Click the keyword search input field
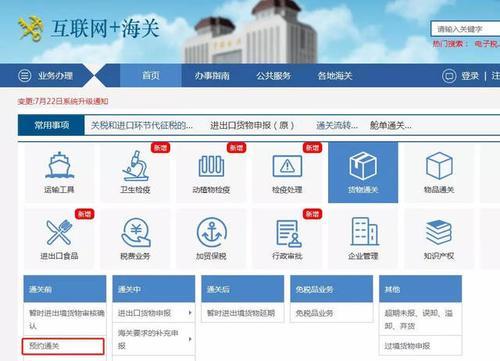The width and height of the screenshot is (500, 361). tap(465, 29)
